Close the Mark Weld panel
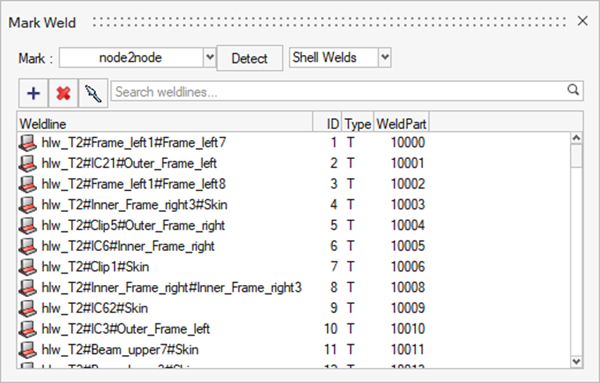Image resolution: width=600 pixels, height=383 pixels. point(582,21)
